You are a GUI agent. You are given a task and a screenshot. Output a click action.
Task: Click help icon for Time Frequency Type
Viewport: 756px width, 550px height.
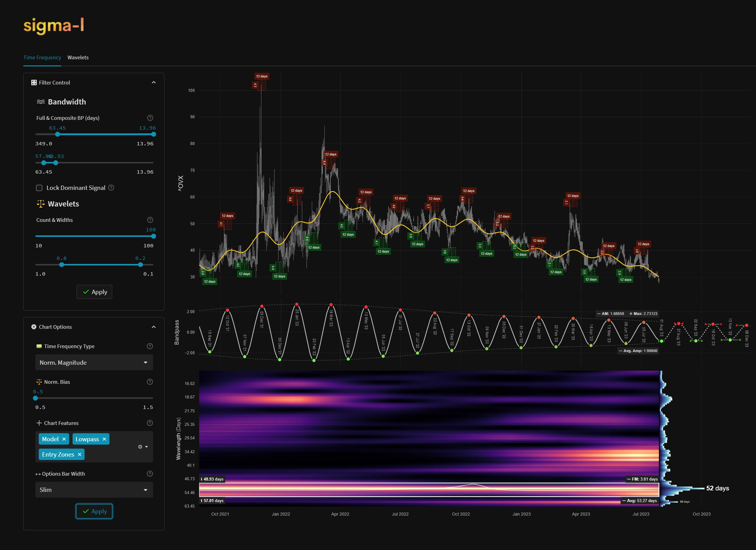click(150, 346)
